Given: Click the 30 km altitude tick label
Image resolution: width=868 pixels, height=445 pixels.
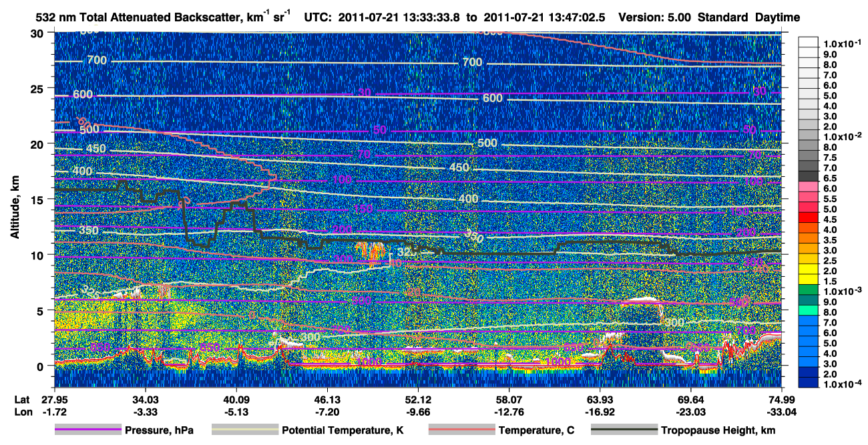Looking at the screenshot, I should [39, 33].
